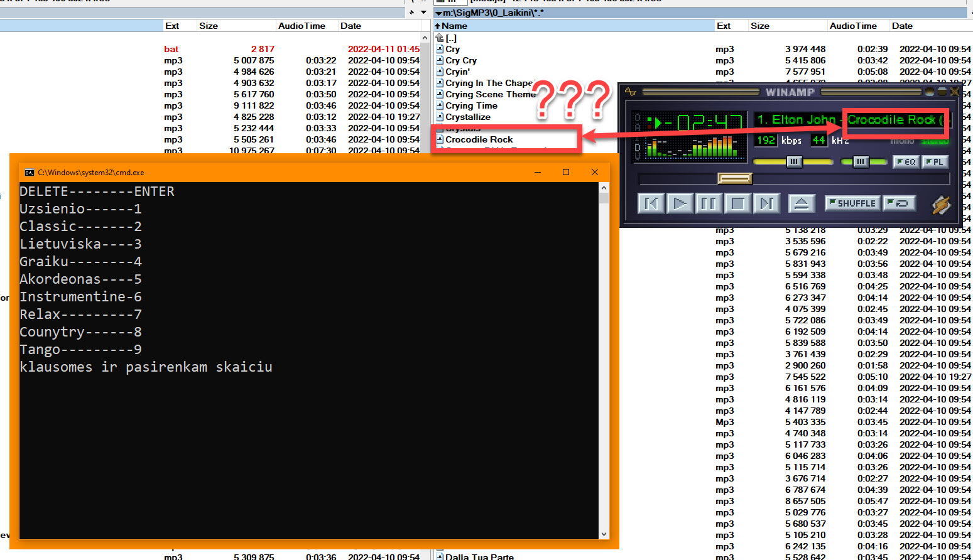Click the parent folder [..] up icon
973x560 pixels.
tap(440, 38)
